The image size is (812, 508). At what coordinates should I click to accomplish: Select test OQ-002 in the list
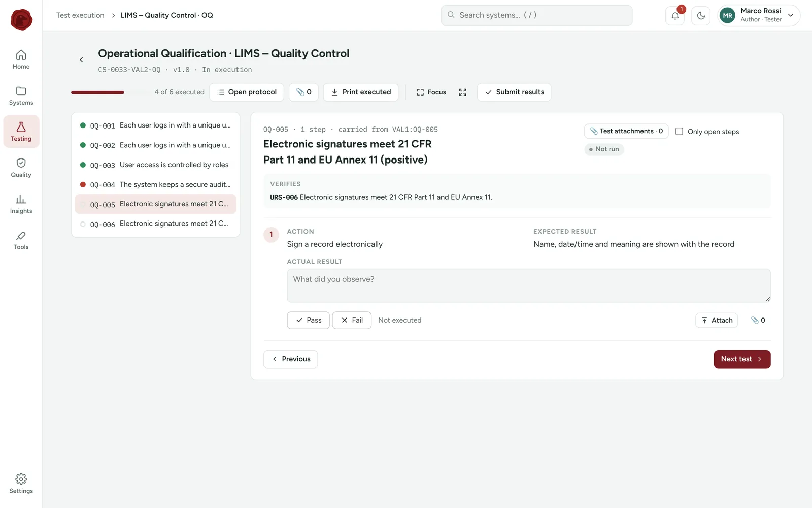[x=155, y=145]
